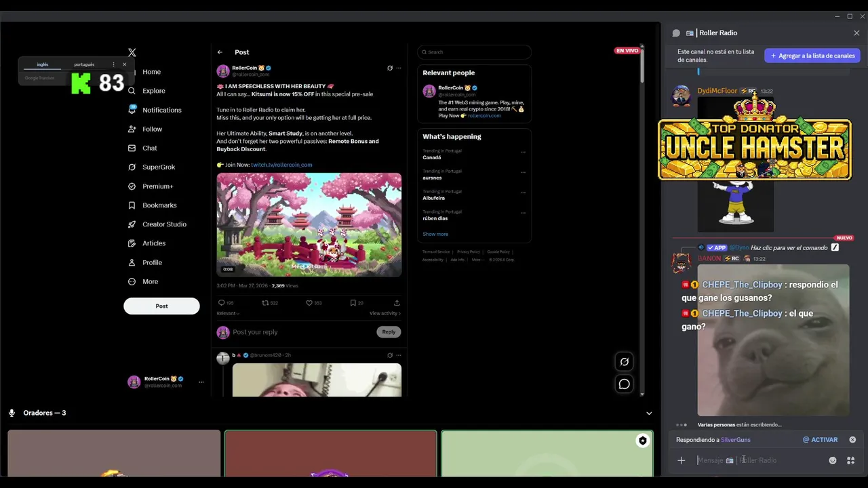Viewport: 868px width, 488px height.
Task: Select the portugués translate tab
Action: [84, 64]
